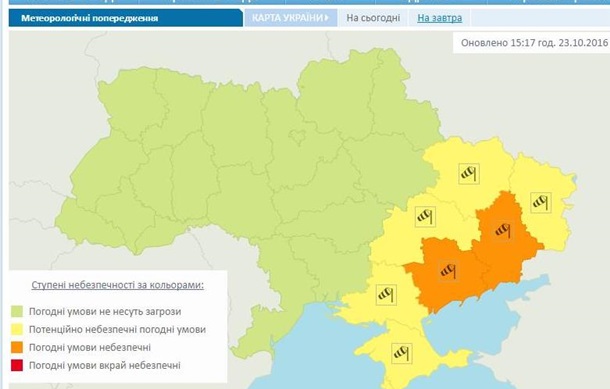Click wind warning icon in Zaporizhzhia region
This screenshot has height=389, width=610.
(448, 270)
